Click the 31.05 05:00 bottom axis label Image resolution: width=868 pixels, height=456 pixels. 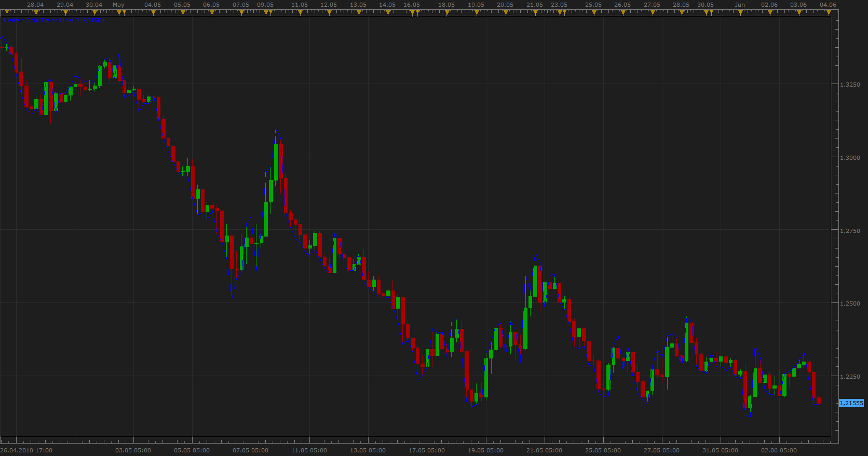tap(720, 450)
